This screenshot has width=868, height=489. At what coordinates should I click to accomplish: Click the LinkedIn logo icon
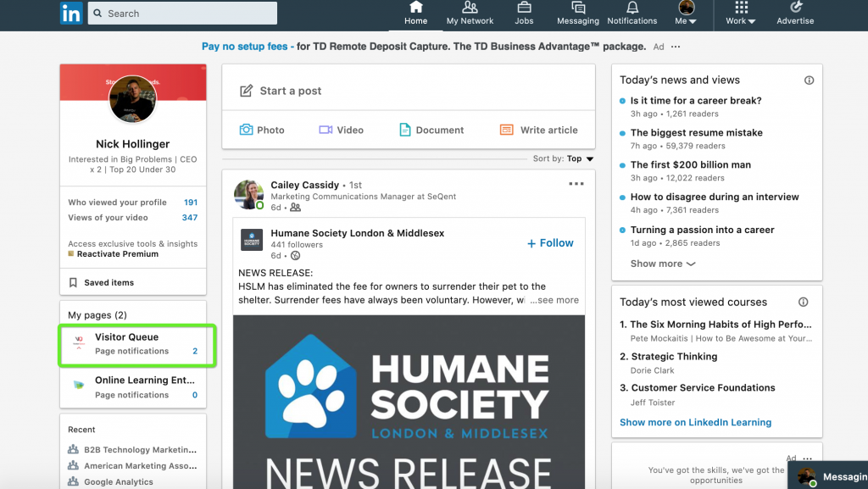click(x=71, y=14)
